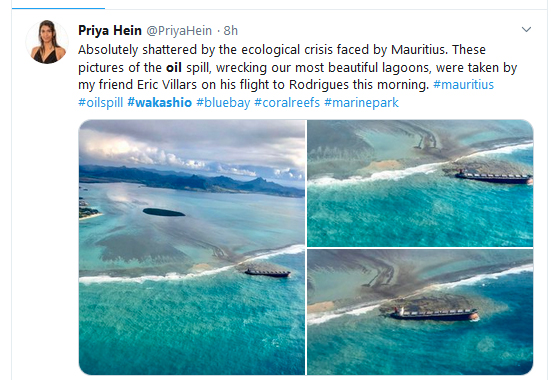Click the selected tab underline indicator
The height and width of the screenshot is (380, 551).
click(x=58, y=8)
